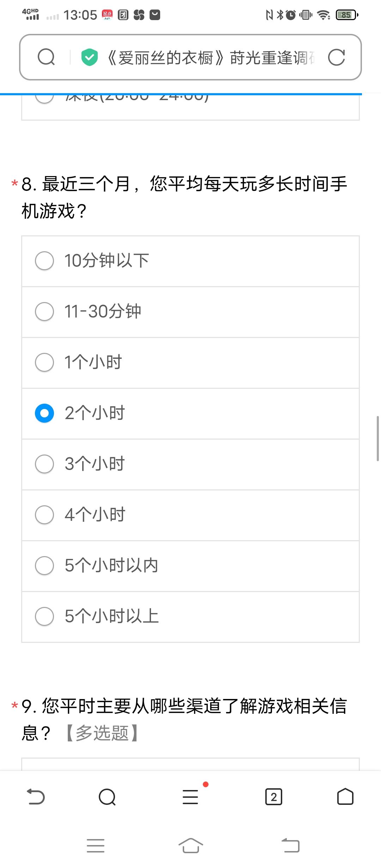381x868 pixels.
Task: Tap the system home navigation button
Action: click(190, 845)
